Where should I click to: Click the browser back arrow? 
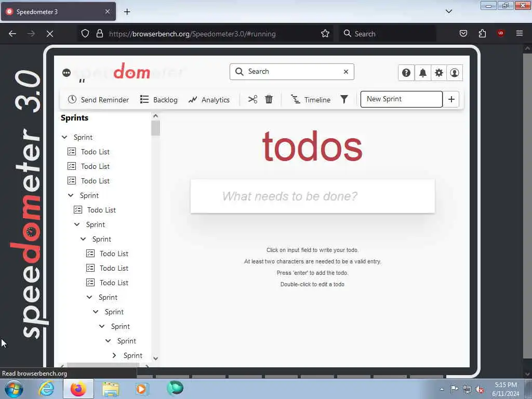pos(12,34)
